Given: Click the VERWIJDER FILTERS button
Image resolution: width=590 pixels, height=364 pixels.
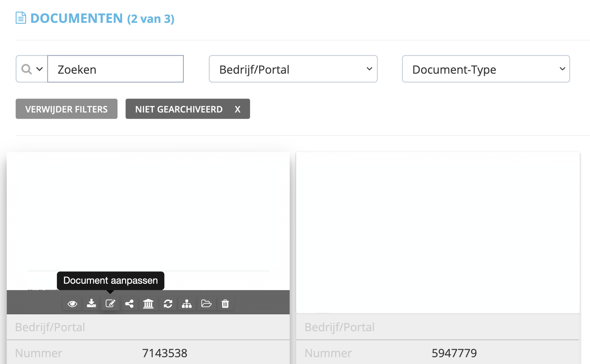Looking at the screenshot, I should click(x=67, y=109).
